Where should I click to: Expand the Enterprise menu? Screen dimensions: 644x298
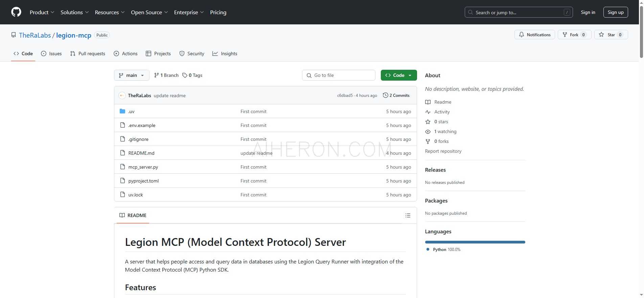[x=189, y=12]
